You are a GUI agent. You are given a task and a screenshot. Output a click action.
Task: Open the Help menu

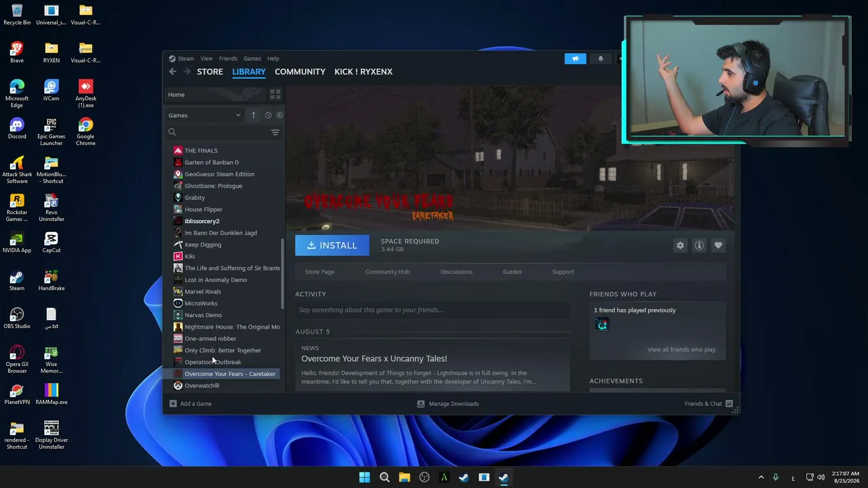click(273, 58)
